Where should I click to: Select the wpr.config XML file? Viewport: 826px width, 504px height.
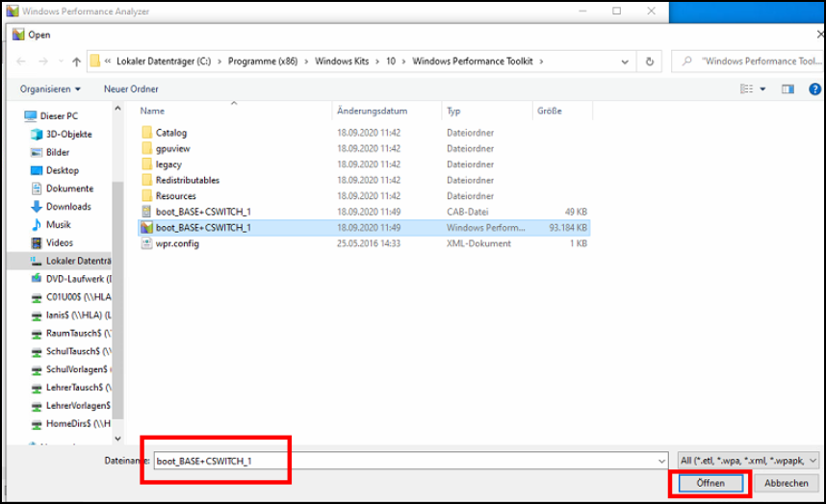[177, 244]
